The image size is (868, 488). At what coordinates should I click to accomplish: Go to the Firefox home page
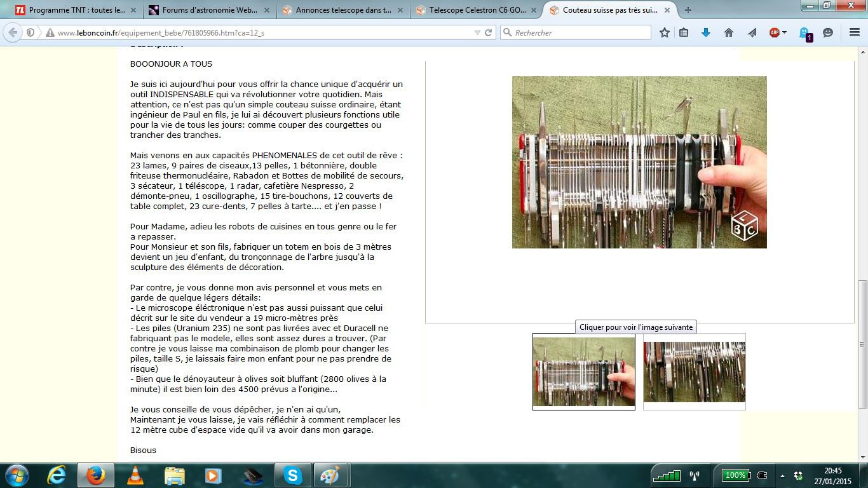pos(729,32)
